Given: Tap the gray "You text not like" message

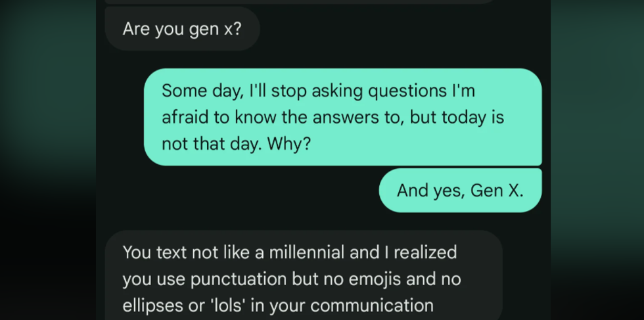Looking at the screenshot, I should click(x=302, y=277).
